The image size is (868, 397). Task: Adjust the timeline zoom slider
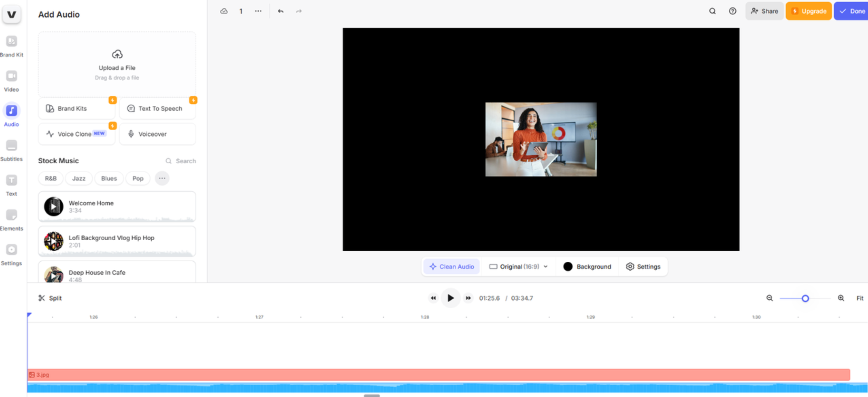(805, 298)
